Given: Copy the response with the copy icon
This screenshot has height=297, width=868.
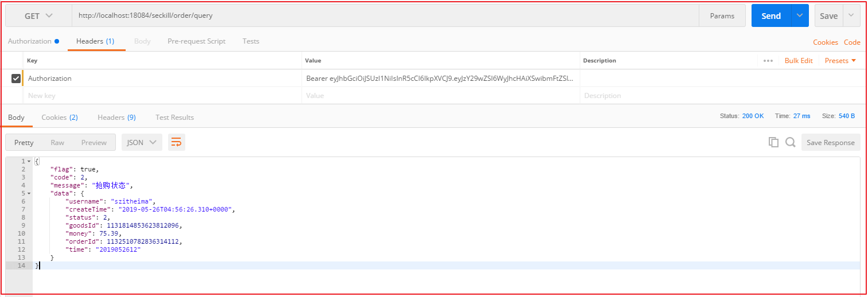Looking at the screenshot, I should click(x=773, y=143).
